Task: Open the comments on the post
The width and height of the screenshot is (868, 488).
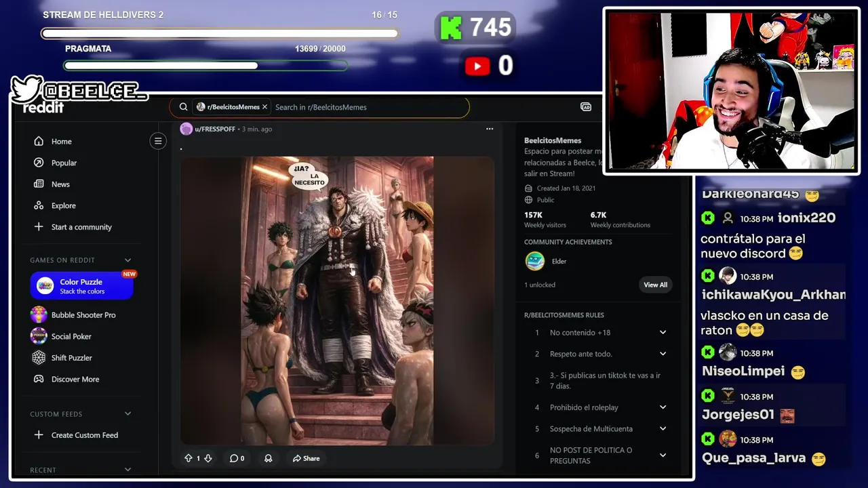Action: (237, 458)
